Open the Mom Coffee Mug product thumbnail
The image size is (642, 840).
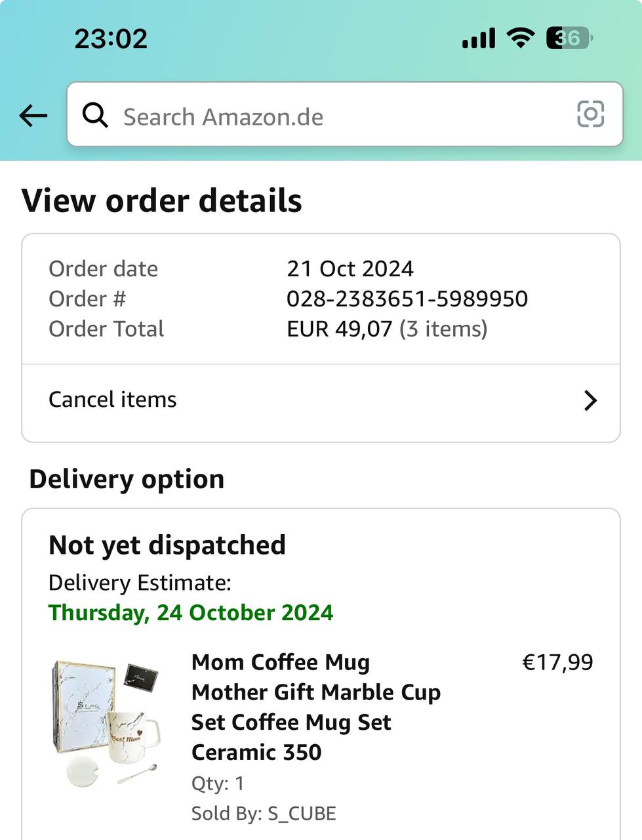(106, 723)
